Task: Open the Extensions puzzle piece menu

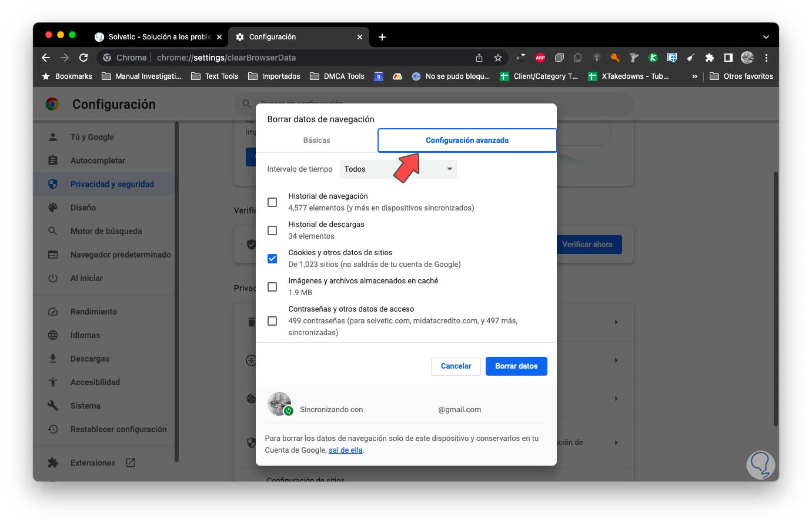Action: [x=710, y=58]
